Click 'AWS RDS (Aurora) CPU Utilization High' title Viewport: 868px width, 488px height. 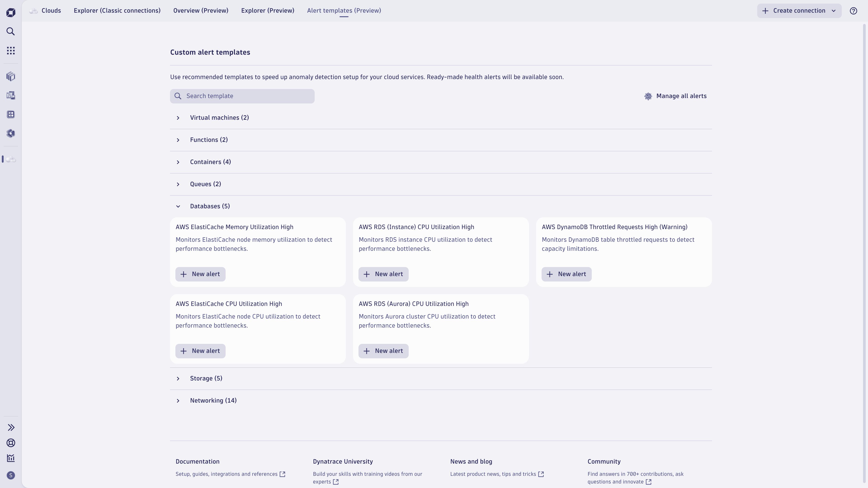(x=413, y=304)
